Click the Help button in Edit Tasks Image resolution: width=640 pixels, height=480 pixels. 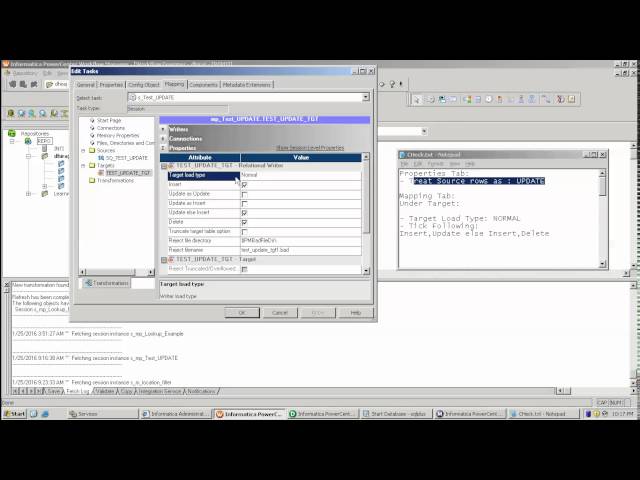(356, 313)
